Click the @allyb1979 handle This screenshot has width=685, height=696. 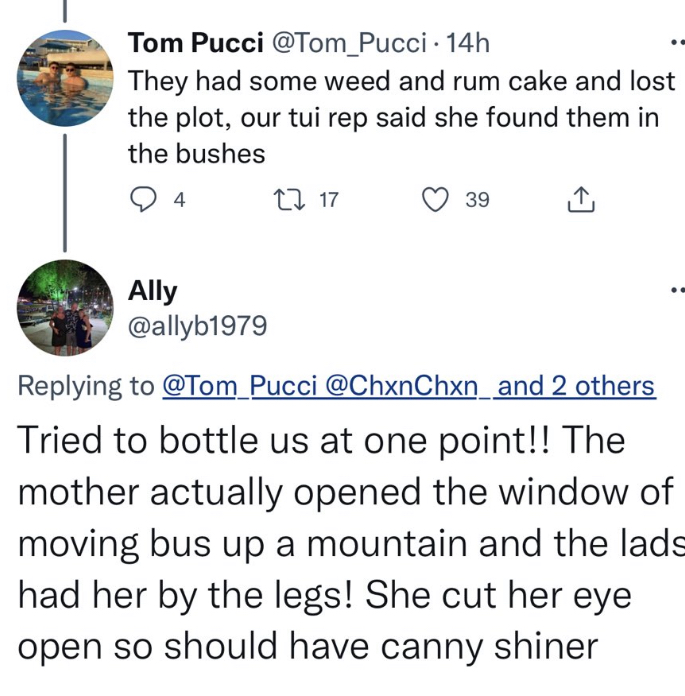pyautogui.click(x=197, y=326)
